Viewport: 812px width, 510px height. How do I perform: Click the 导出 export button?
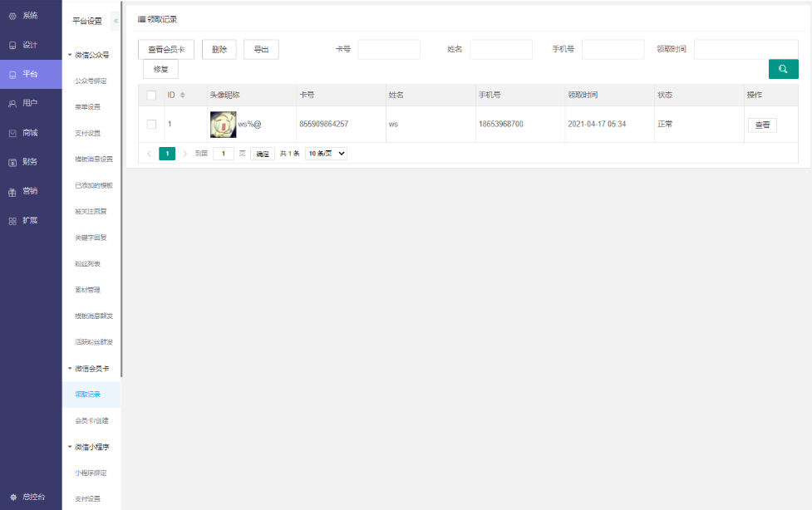[x=261, y=50]
